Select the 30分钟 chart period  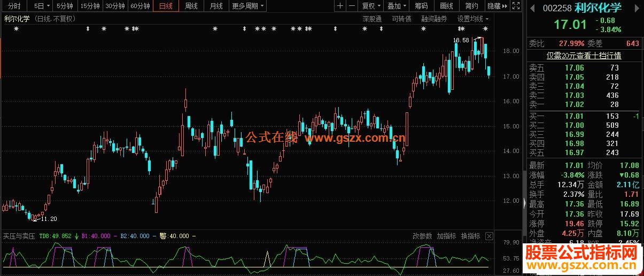tap(115, 6)
